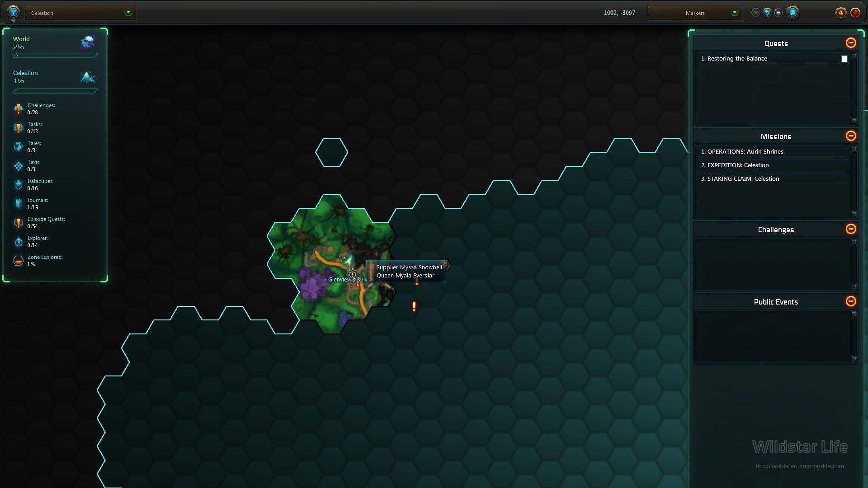The image size is (868, 488).
Task: Click the Episode Quests: 0/54 label
Action: pyautogui.click(x=46, y=223)
